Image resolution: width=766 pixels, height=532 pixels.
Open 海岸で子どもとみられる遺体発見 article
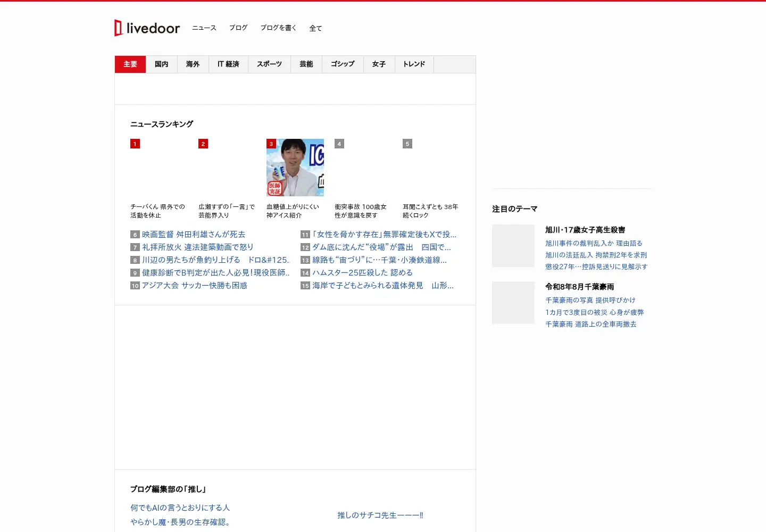click(383, 286)
